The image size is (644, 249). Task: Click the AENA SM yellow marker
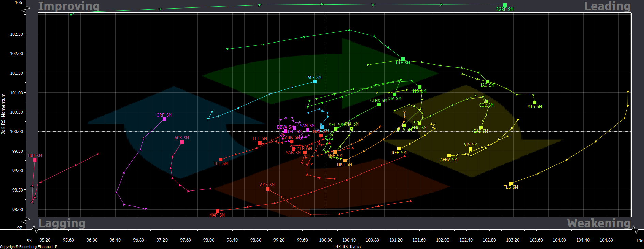tap(449, 156)
